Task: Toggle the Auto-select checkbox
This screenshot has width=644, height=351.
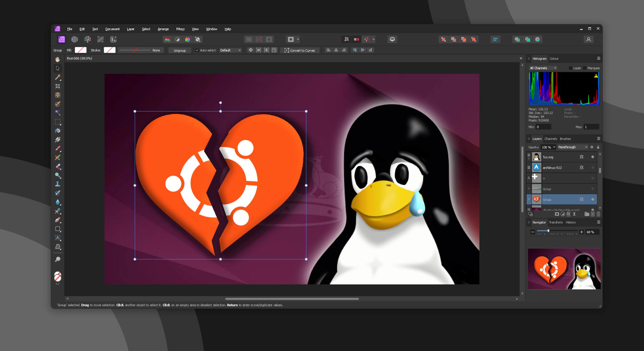Action: [197, 50]
